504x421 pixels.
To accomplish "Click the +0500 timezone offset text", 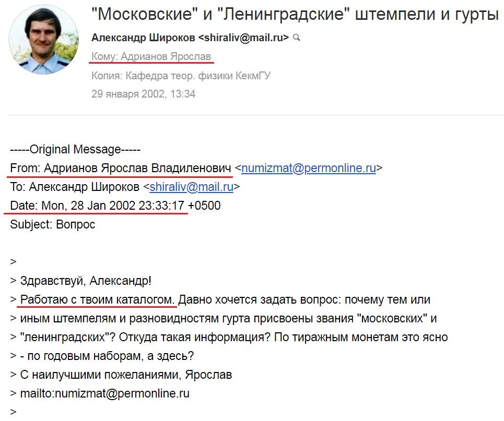I will [x=204, y=206].
